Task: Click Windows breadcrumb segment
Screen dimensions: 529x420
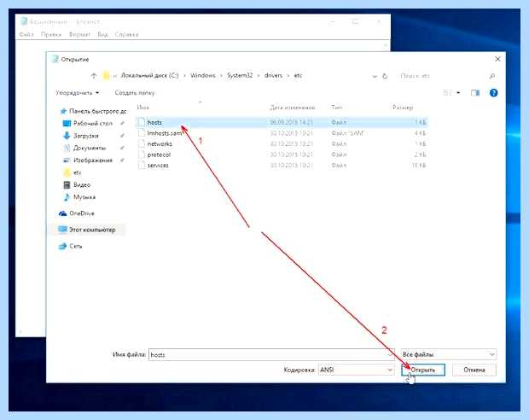Action: 203,75
